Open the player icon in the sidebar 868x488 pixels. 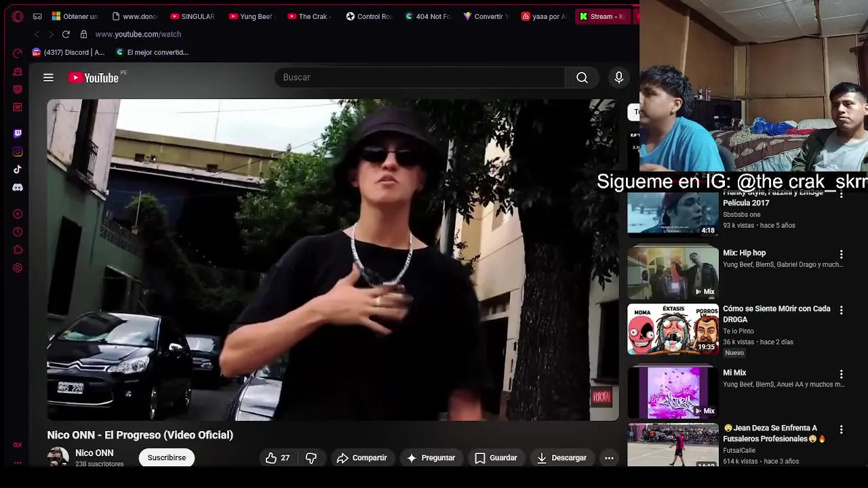(18, 214)
